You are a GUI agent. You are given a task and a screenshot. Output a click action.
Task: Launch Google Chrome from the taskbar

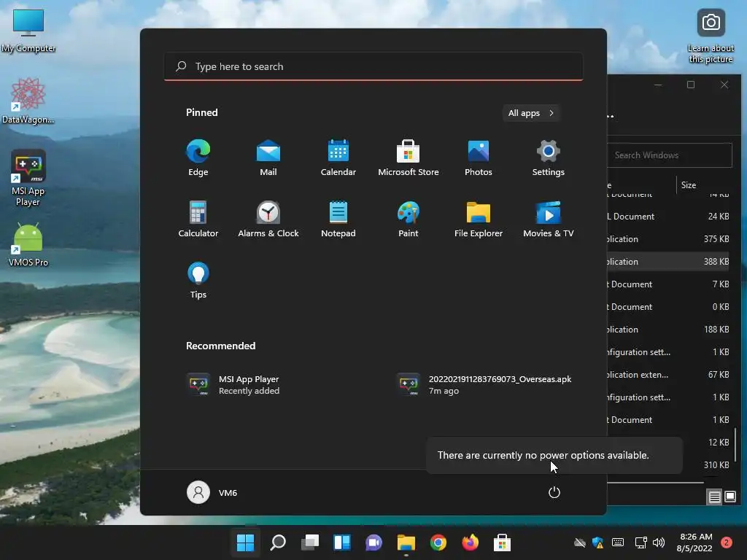[438, 542]
